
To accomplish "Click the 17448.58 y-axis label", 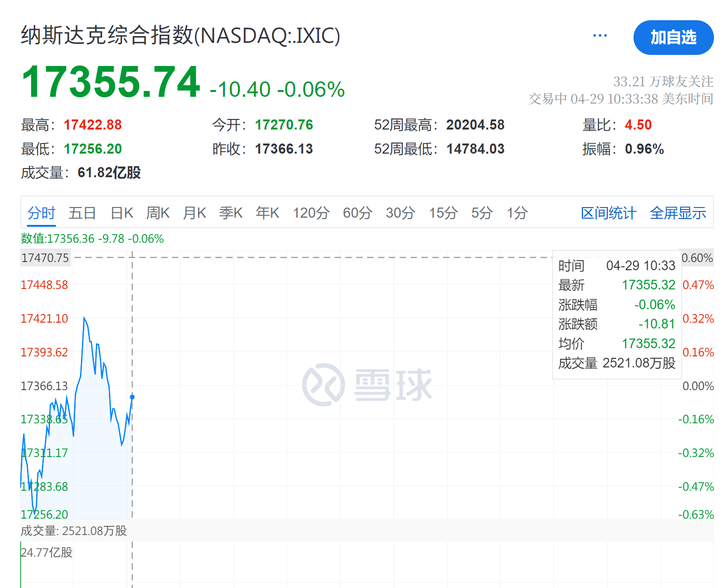I will pos(44,285).
